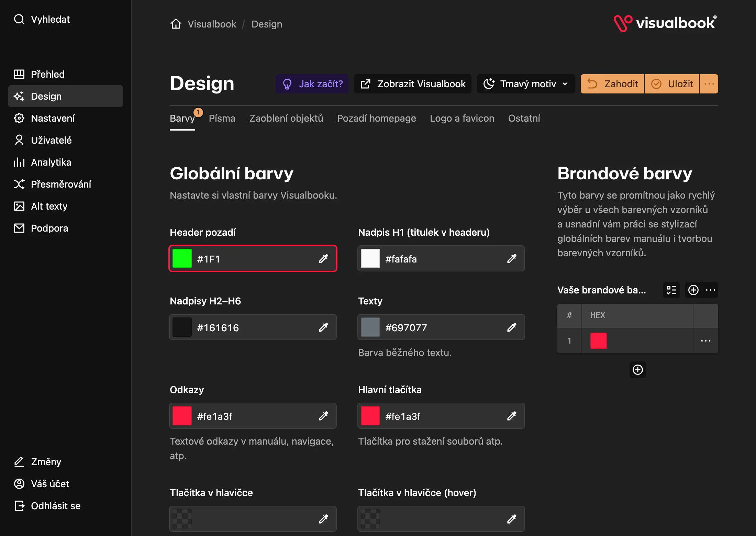Open Analytika in sidebar

pos(65,162)
